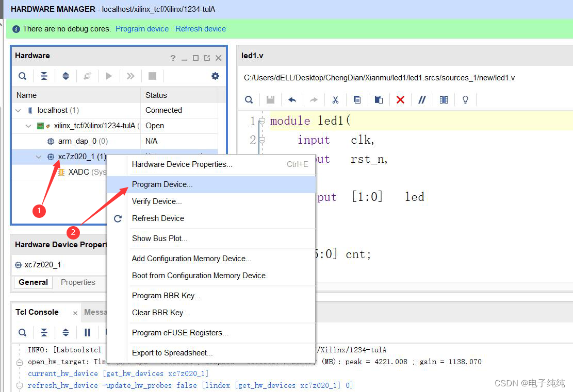Screen dimensions: 573x392
Task: Fold code block at line 2
Action: point(261,140)
